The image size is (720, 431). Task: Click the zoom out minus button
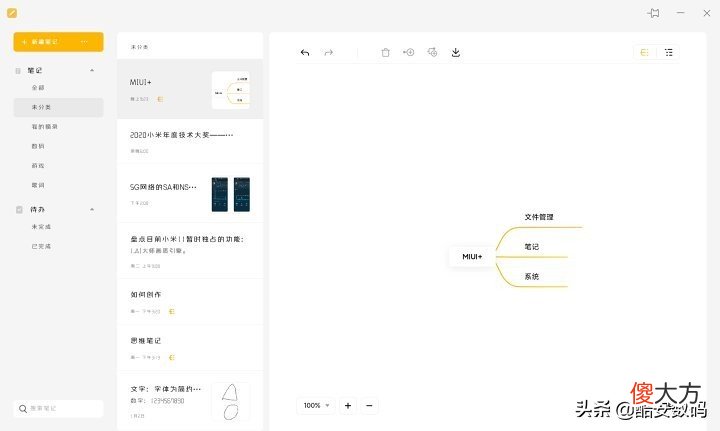pyautogui.click(x=369, y=405)
